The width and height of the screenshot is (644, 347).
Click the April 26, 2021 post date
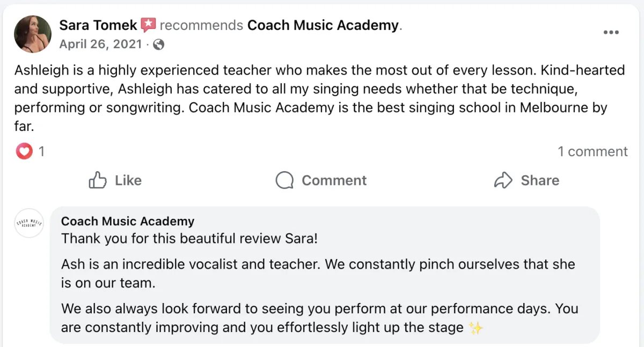coord(100,44)
